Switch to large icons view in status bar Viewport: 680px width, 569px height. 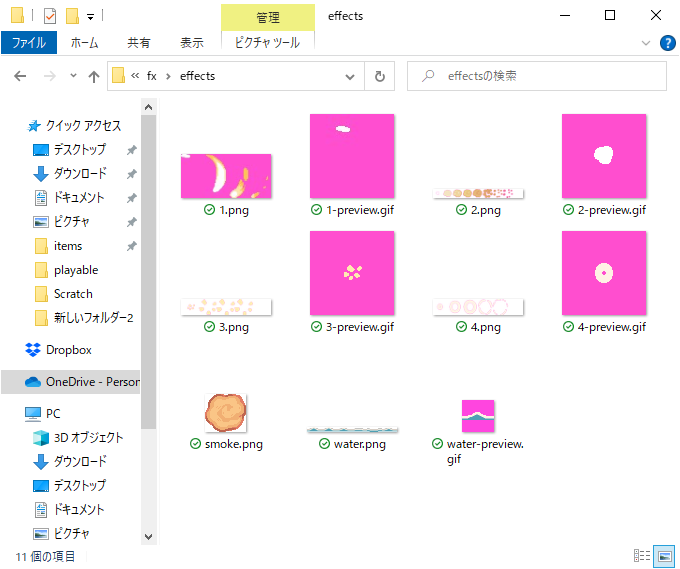[664, 556]
